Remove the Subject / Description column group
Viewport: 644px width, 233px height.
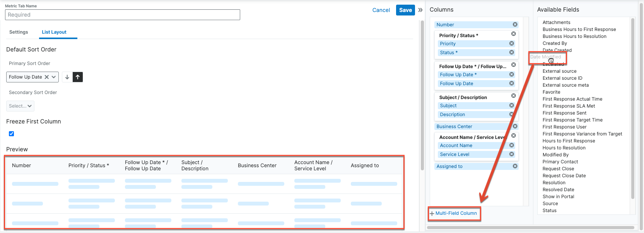(x=513, y=96)
